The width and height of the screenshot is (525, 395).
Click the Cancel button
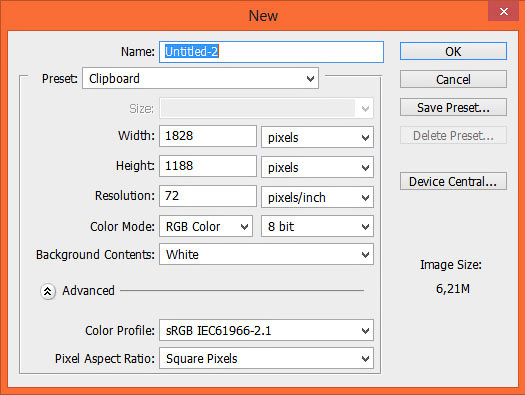(x=453, y=79)
